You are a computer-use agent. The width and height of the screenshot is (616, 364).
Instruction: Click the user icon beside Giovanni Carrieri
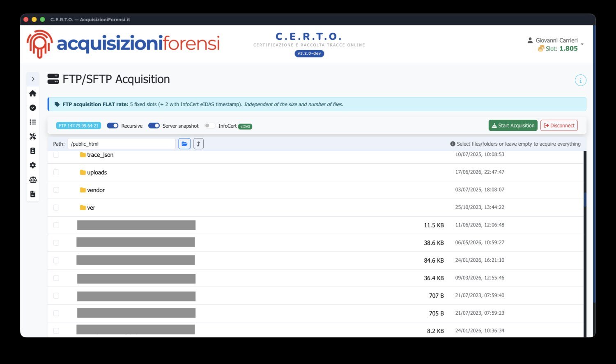(530, 40)
